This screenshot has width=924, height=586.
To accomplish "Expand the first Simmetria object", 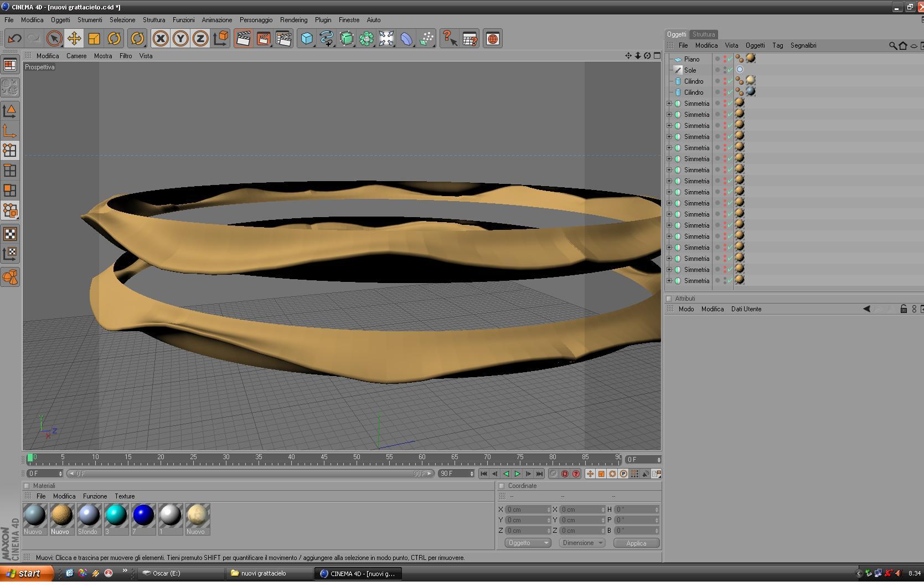I will point(669,104).
